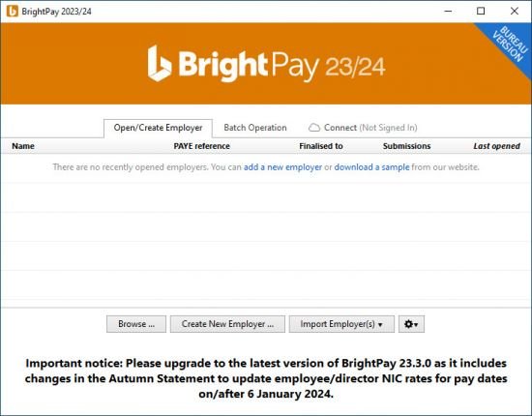Click the BrightPay 23/24 banner logo
This screenshot has width=532, height=416.
coord(266,64)
